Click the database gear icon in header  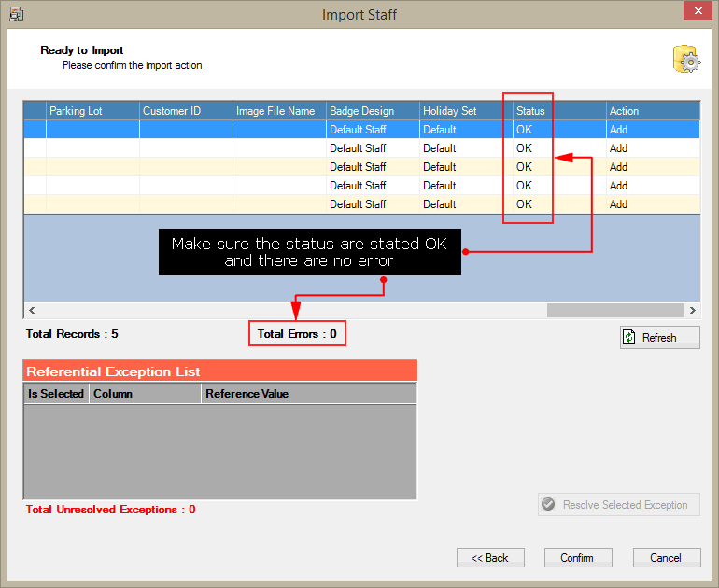coord(685,59)
